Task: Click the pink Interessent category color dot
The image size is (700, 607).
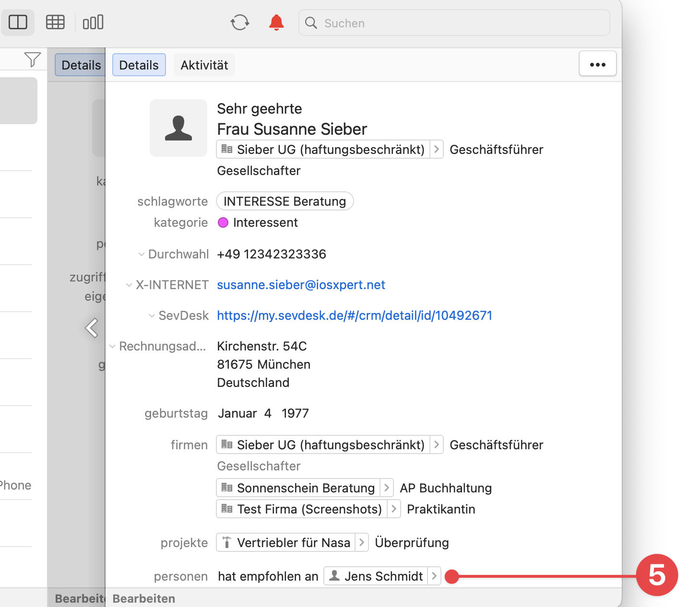Action: click(x=223, y=223)
